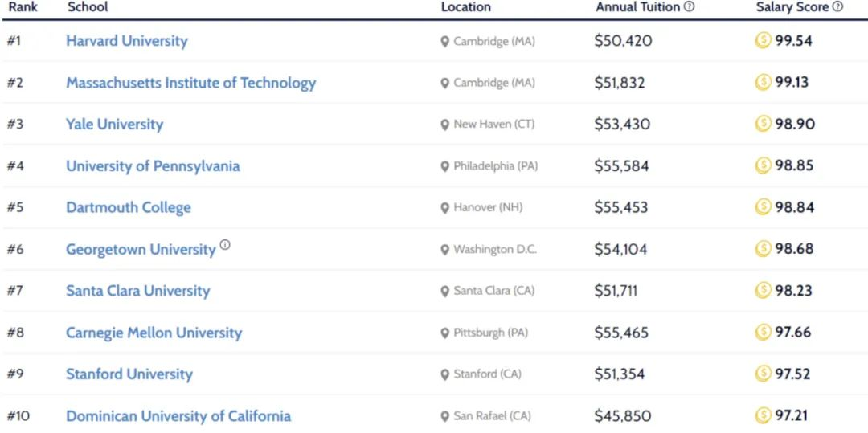The image size is (868, 433).
Task: Open the Harvard University link
Action: [x=127, y=41]
